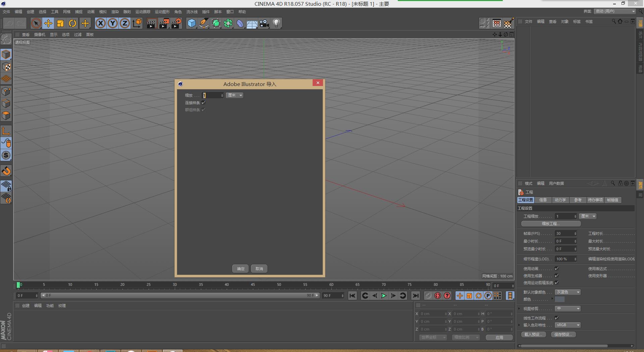Image resolution: width=644 pixels, height=352 pixels.
Task: Open 视图修剪 dropdown
Action: (x=568, y=309)
